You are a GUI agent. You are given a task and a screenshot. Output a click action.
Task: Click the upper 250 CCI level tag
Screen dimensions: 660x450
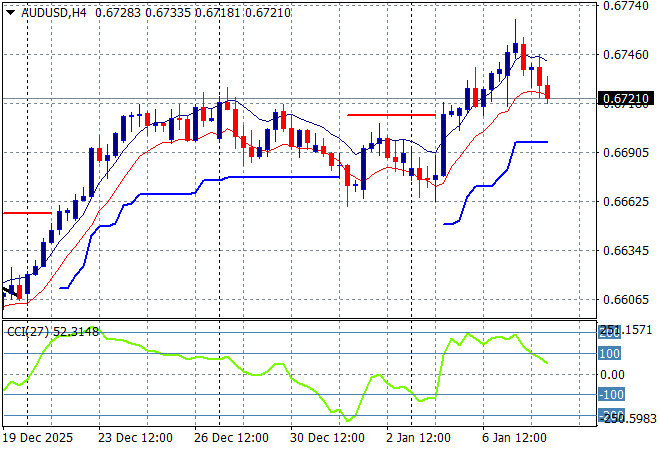coord(610,332)
